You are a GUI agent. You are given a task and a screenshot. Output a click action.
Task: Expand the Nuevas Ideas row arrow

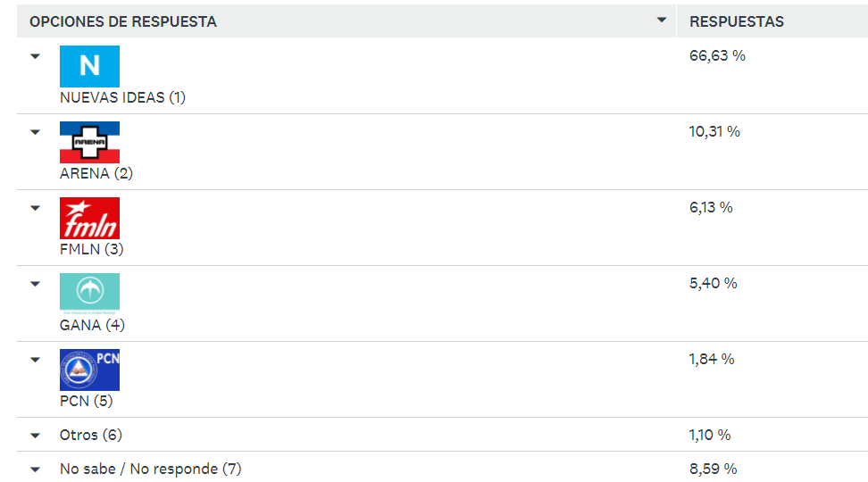(x=36, y=56)
